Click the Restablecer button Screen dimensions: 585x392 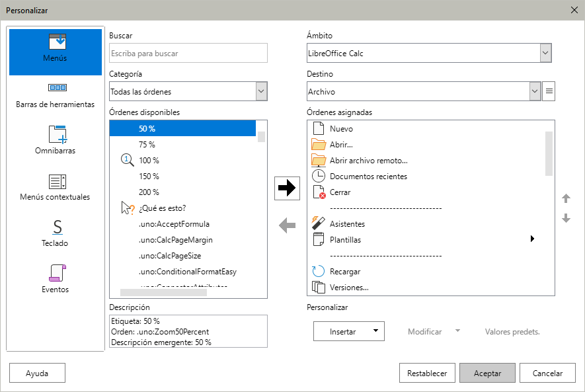[427, 373]
